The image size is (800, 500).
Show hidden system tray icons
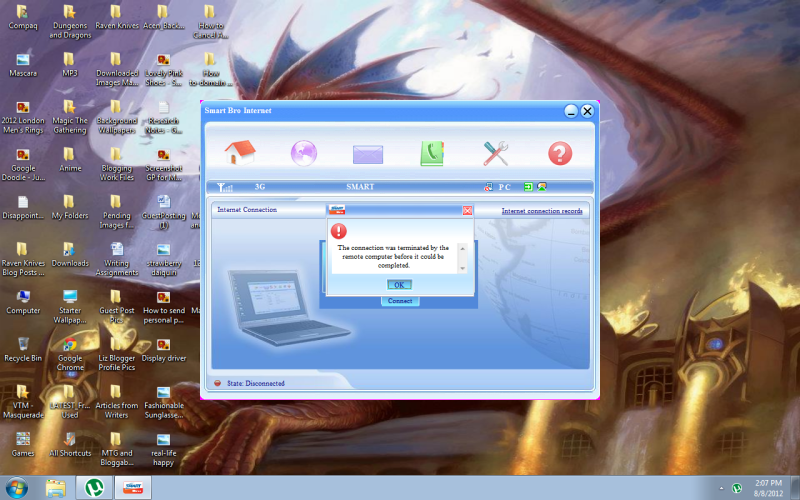tap(721, 488)
